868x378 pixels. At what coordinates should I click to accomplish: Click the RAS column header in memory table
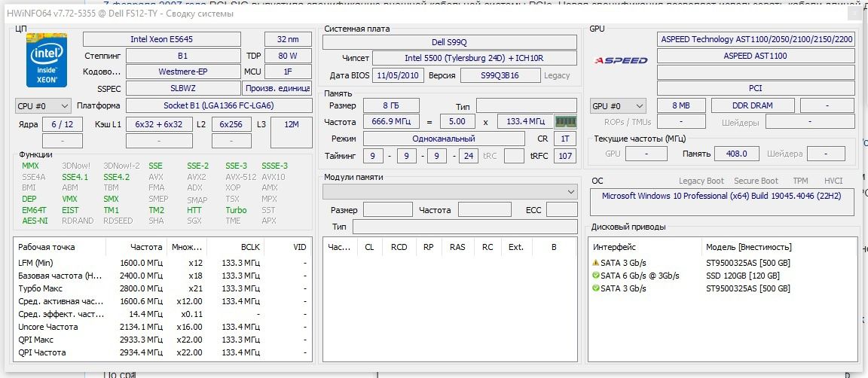(x=457, y=248)
